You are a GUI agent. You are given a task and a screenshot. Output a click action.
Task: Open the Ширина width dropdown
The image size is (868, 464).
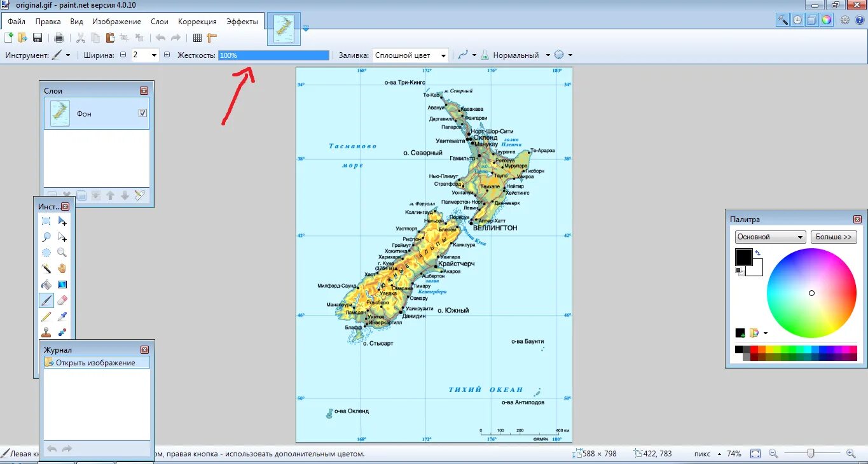[x=154, y=55]
